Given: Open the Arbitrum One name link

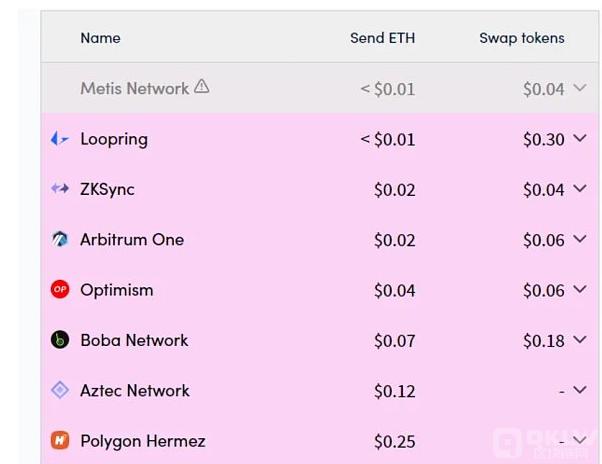Looking at the screenshot, I should pos(132,240).
